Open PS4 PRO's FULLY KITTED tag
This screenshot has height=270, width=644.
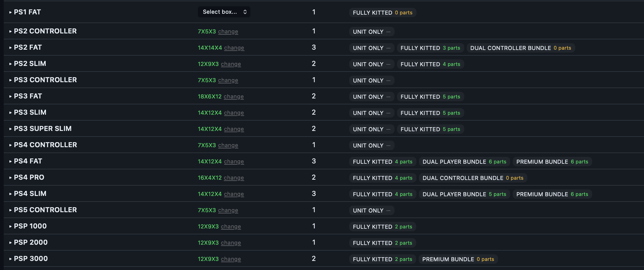coord(383,178)
